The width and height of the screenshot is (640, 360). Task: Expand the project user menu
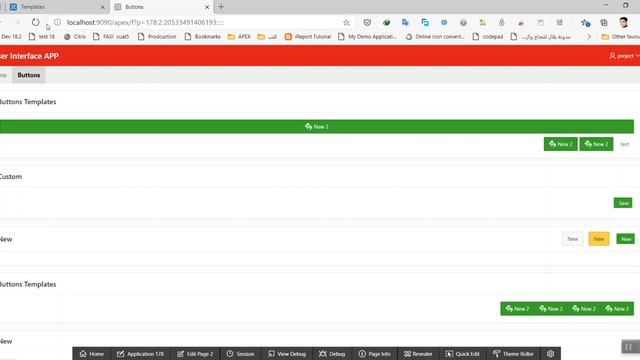(x=624, y=56)
